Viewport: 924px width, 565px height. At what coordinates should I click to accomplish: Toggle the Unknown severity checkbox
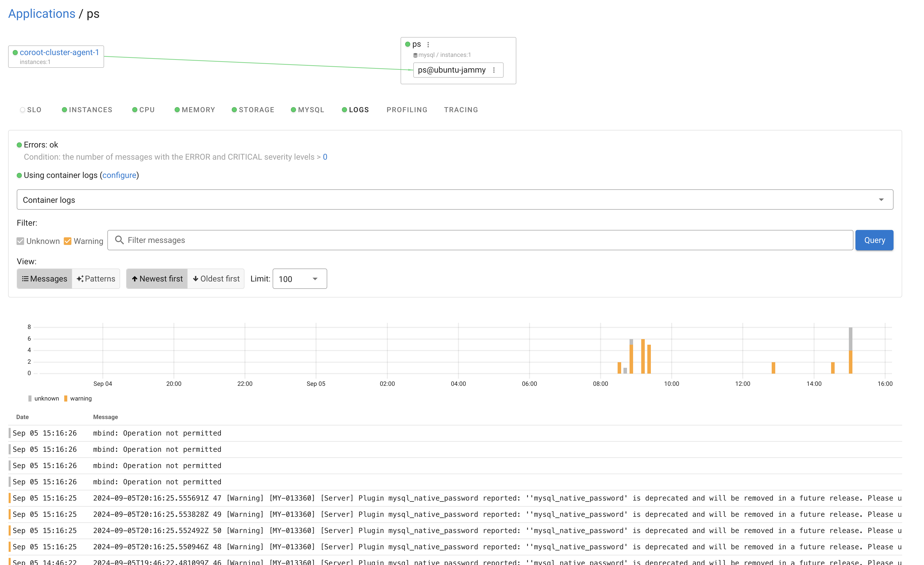pyautogui.click(x=20, y=241)
